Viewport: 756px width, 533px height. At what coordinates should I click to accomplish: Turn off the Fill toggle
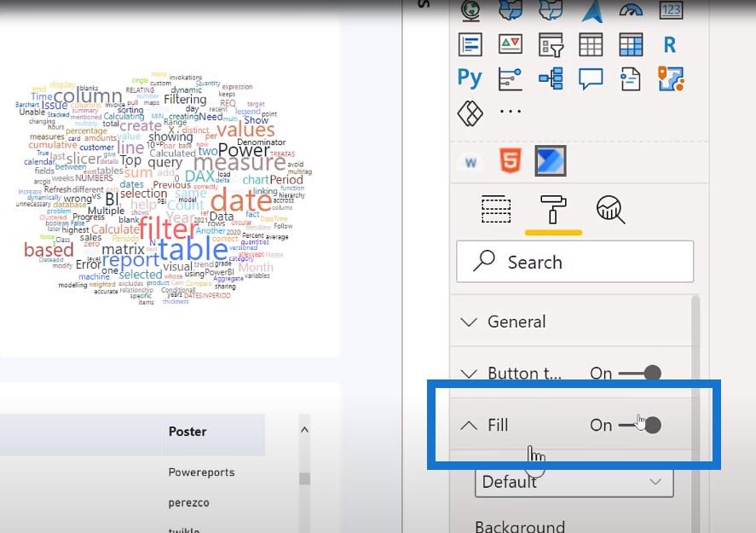tap(639, 425)
